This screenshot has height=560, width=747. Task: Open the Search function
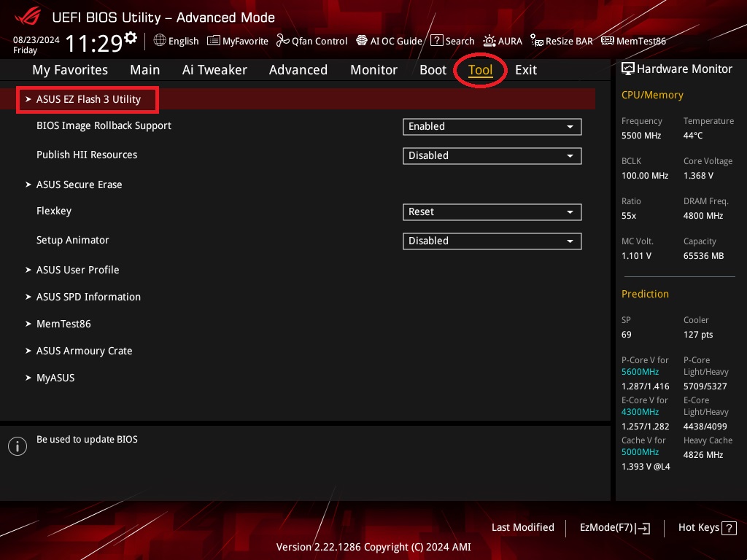(x=460, y=41)
